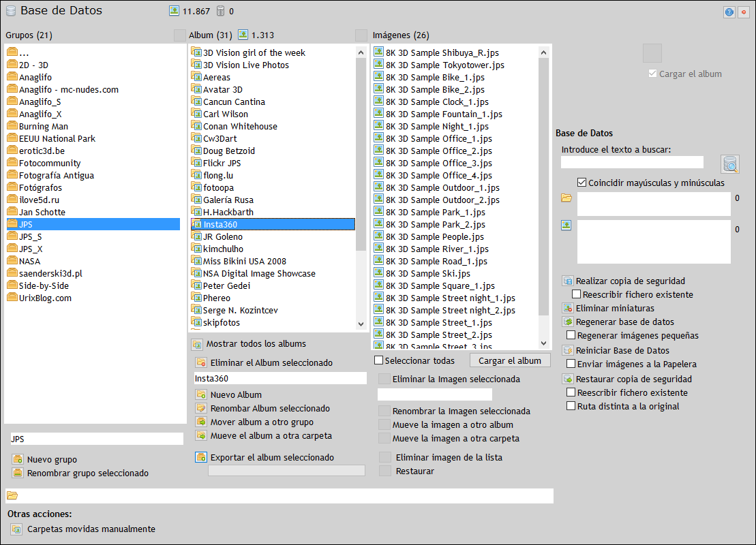
Task: Click the image icon next to 1.313
Action: [243, 35]
